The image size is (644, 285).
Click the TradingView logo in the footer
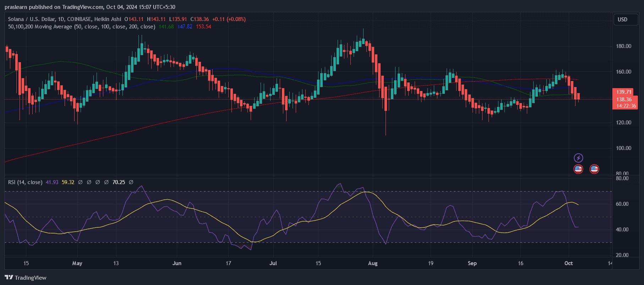point(26,278)
